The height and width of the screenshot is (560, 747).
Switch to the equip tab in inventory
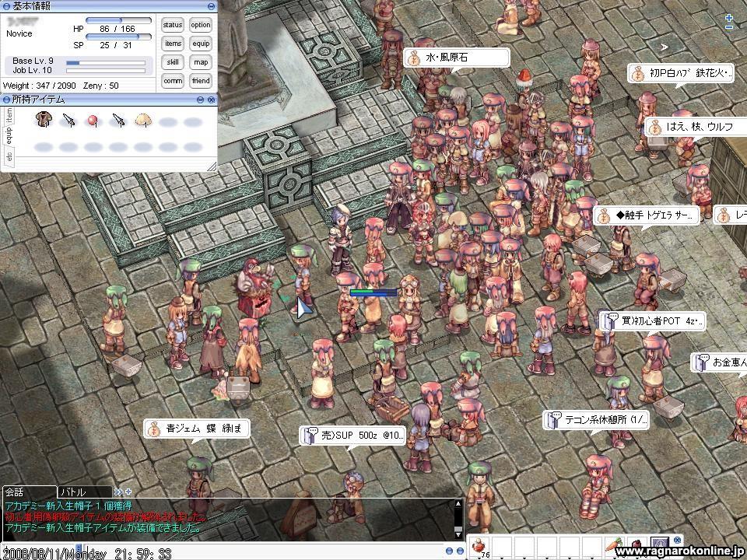(9, 135)
